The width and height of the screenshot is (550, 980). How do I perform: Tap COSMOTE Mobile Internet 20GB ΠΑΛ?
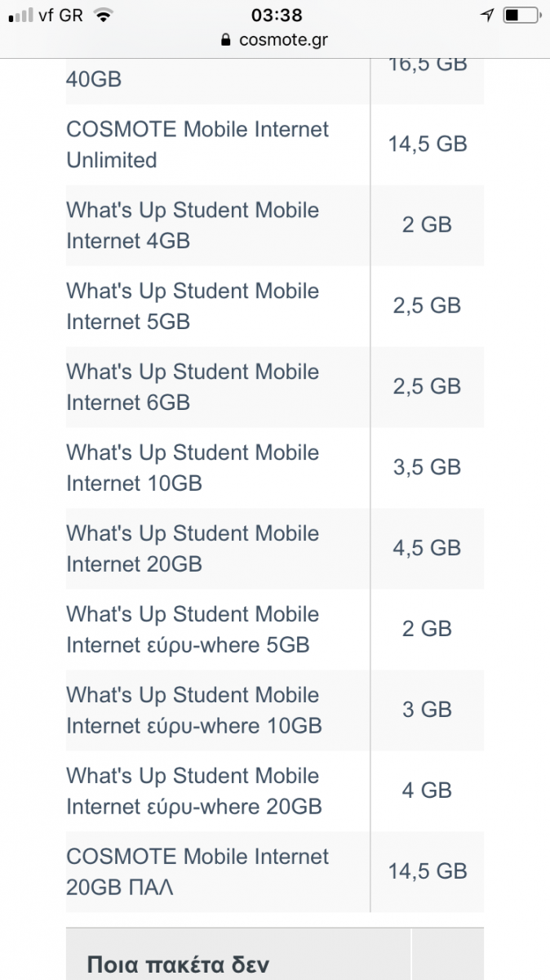click(x=197, y=872)
